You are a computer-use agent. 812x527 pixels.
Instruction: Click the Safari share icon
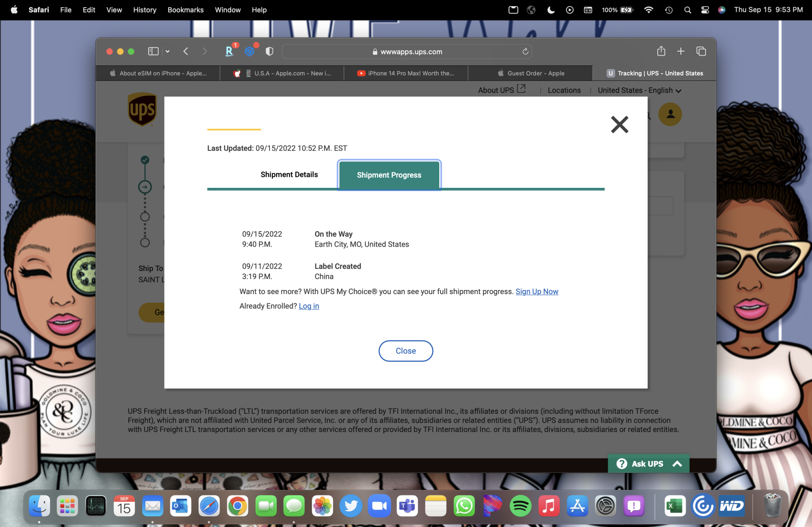click(661, 51)
